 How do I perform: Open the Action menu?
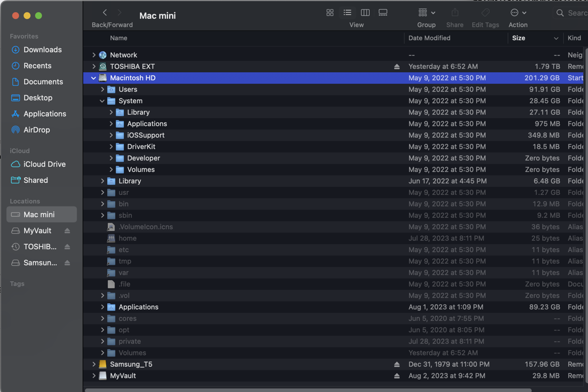point(518,13)
